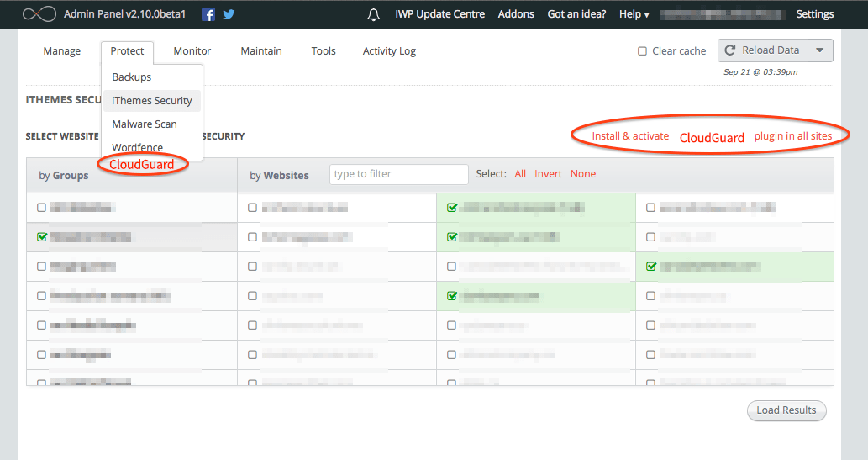868x460 pixels.
Task: Focus the type to filter field
Action: (x=398, y=174)
